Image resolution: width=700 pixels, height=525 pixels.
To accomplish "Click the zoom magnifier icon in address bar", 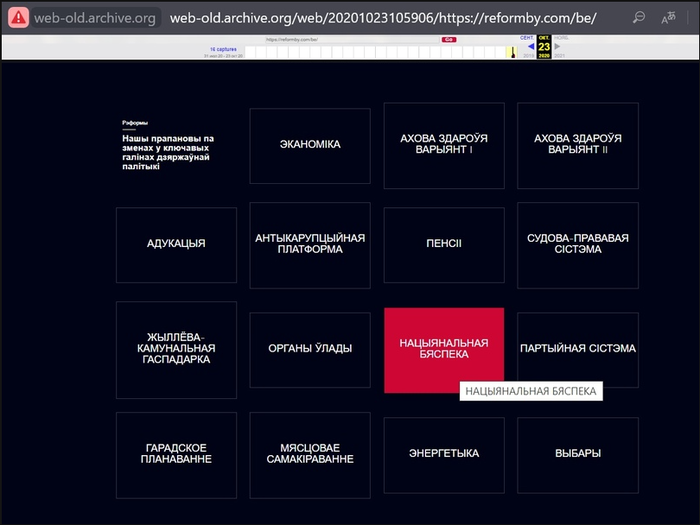I will [639, 17].
